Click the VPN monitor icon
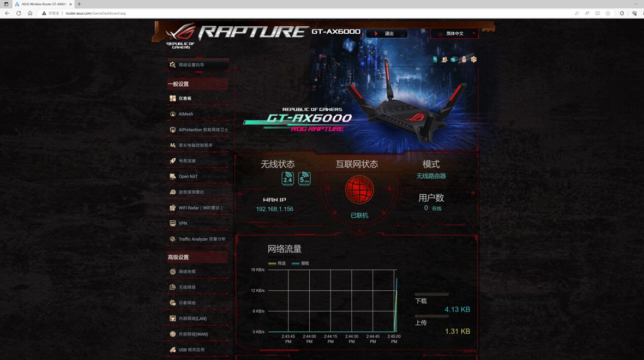Image resolution: width=644 pixels, height=360 pixels. 172,223
